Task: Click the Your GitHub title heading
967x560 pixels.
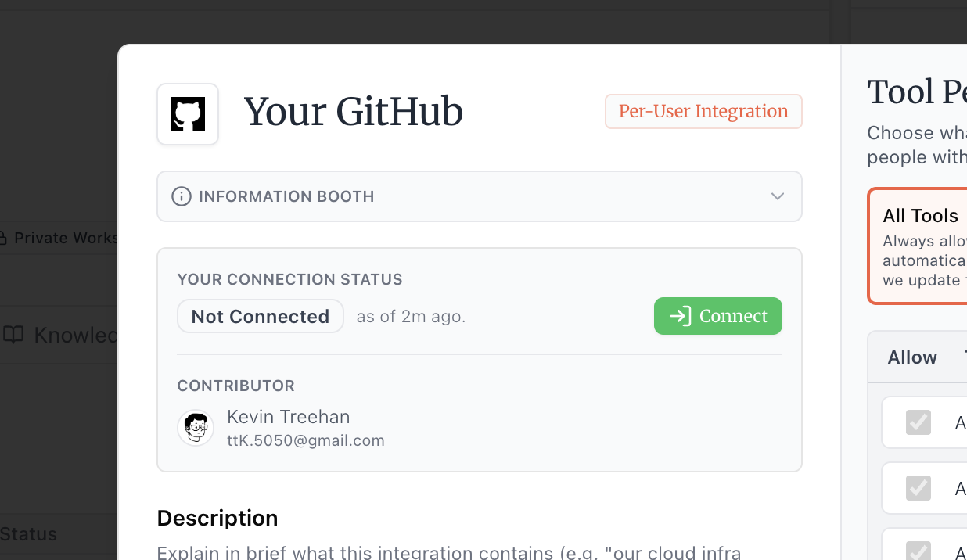Action: [354, 112]
